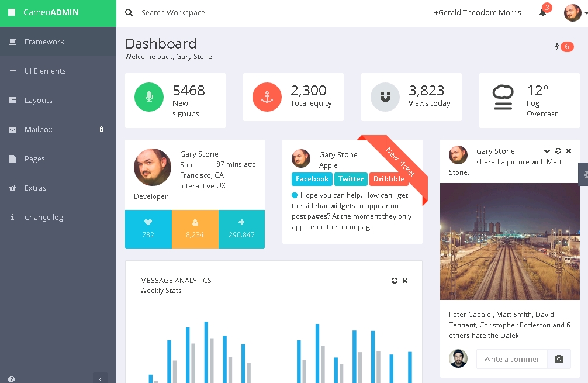Click the lightning bolt activity icon
This screenshot has width=588, height=383.
pyautogui.click(x=557, y=47)
